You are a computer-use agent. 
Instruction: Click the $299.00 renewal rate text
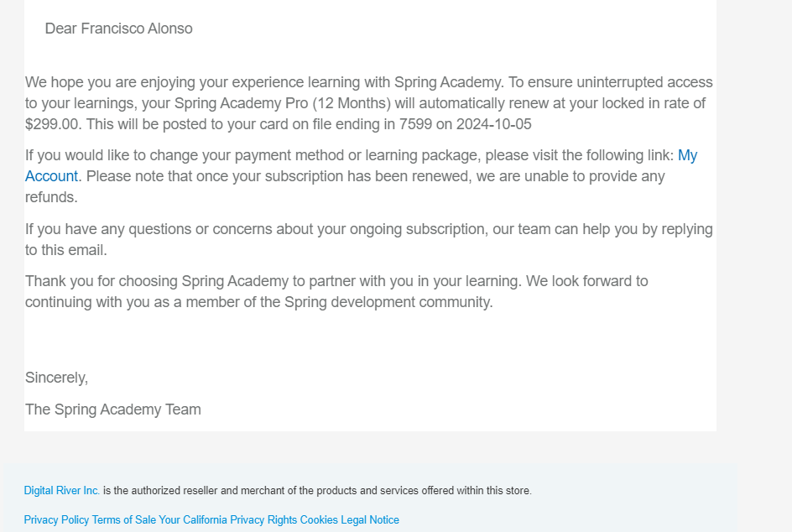[x=52, y=124]
